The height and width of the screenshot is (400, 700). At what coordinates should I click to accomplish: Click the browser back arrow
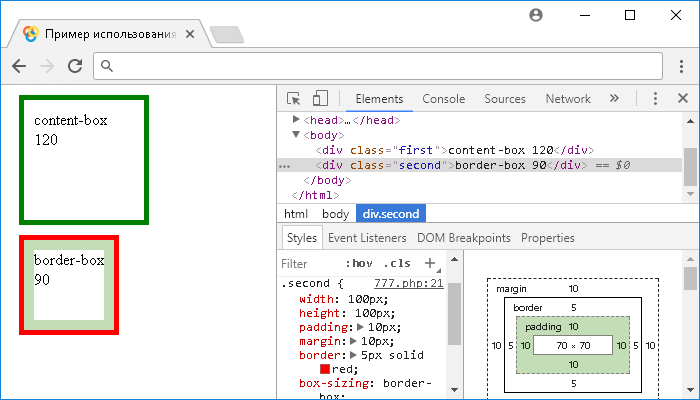19,66
